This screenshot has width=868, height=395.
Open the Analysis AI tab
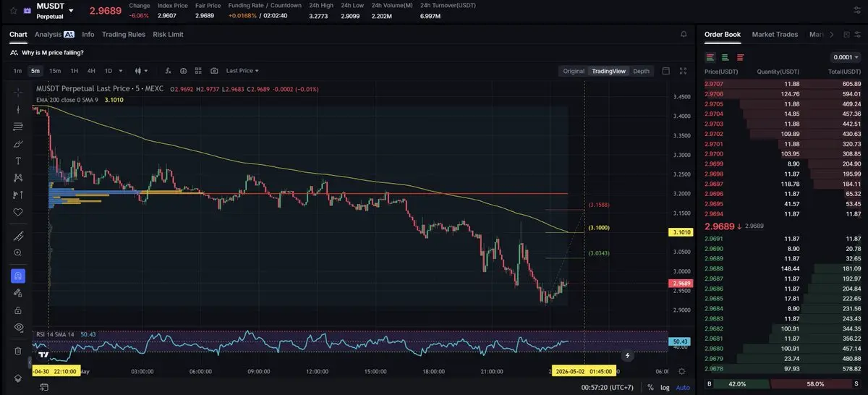54,34
